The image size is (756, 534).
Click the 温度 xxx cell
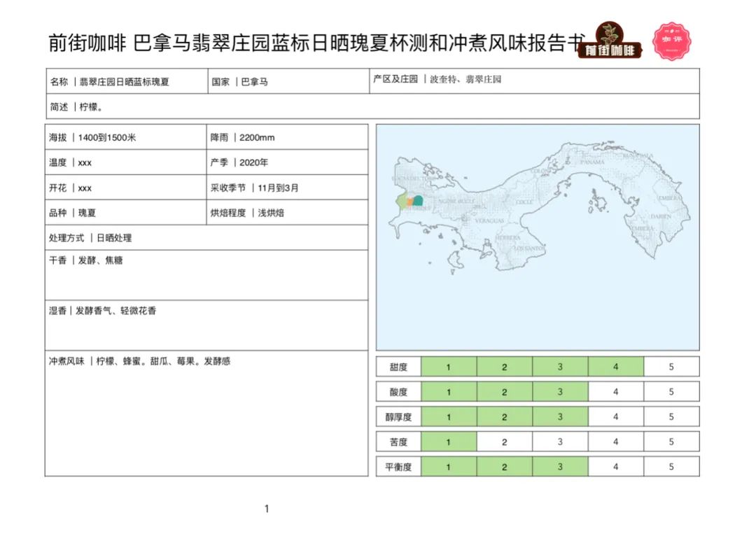click(126, 162)
